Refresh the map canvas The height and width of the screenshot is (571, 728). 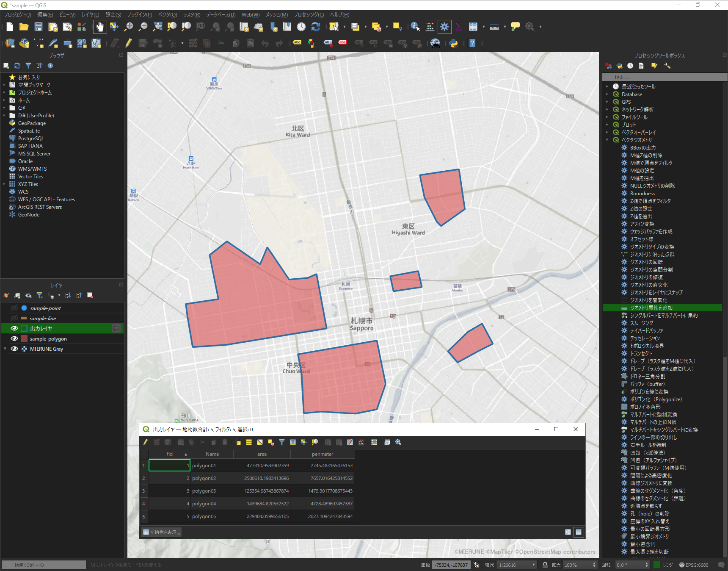[316, 27]
